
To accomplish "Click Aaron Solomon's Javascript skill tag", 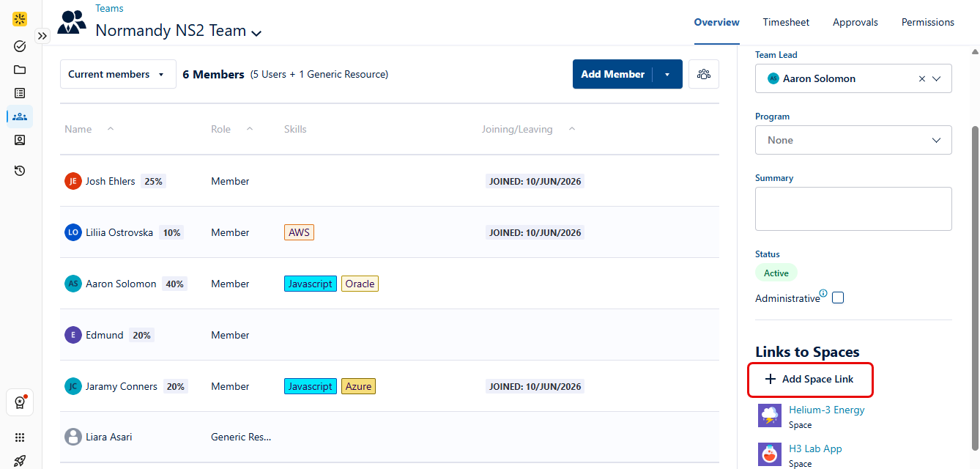I will tap(310, 284).
